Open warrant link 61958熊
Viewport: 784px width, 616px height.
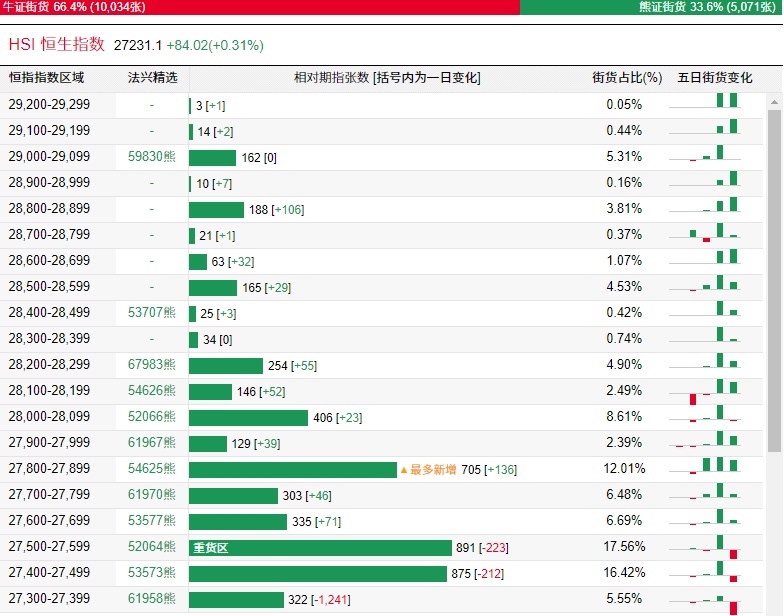[x=152, y=598]
